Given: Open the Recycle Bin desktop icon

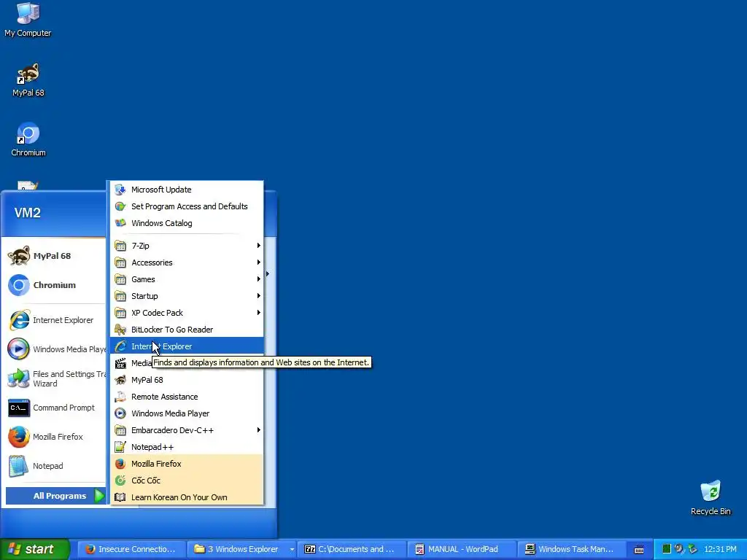Looking at the screenshot, I should (x=711, y=497).
